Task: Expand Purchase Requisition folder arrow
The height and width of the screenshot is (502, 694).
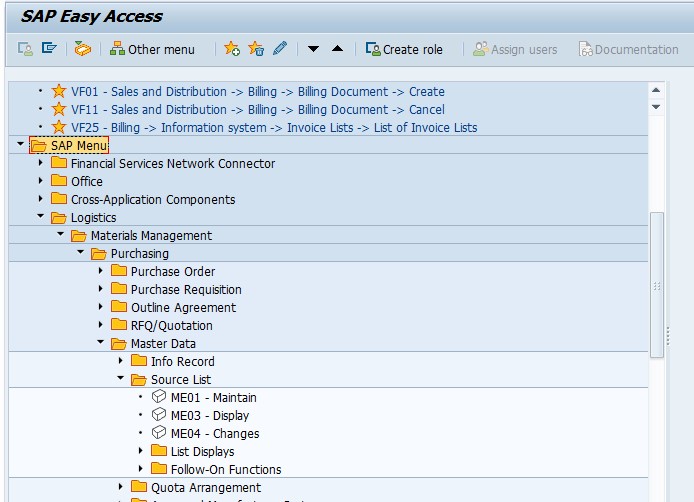Action: (x=100, y=289)
